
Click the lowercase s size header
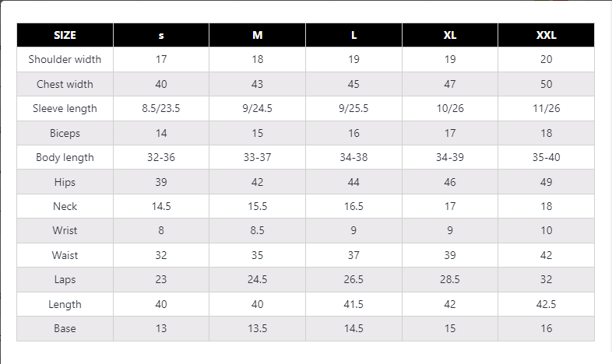161,35
